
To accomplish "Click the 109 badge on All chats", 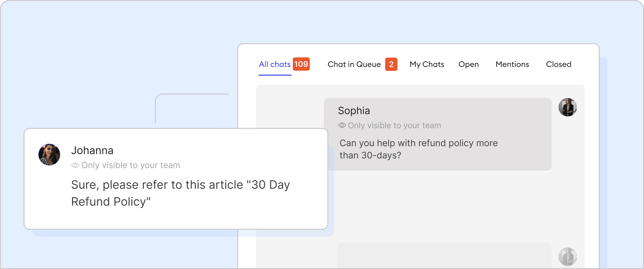I will click(301, 64).
